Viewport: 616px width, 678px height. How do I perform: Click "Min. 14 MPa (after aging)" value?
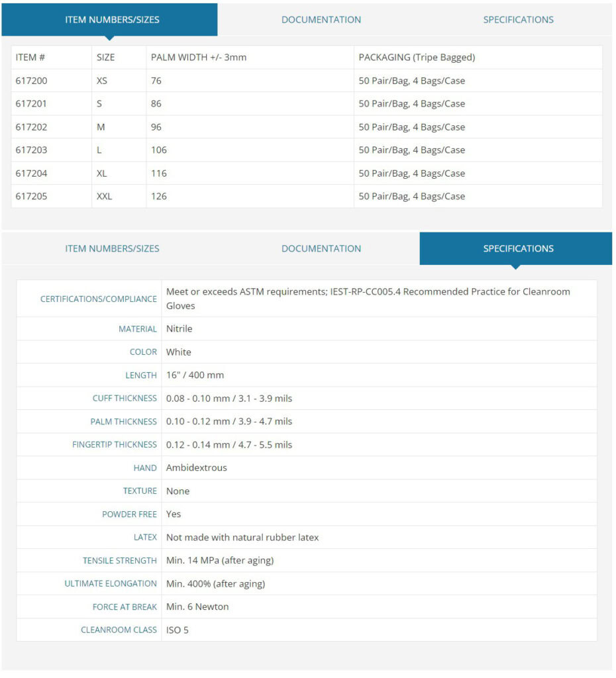click(220, 560)
